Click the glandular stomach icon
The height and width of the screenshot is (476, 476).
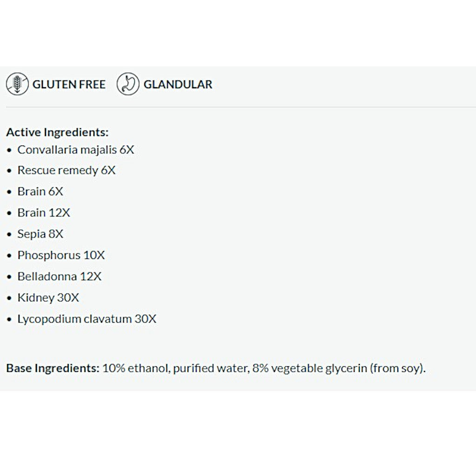(x=128, y=84)
